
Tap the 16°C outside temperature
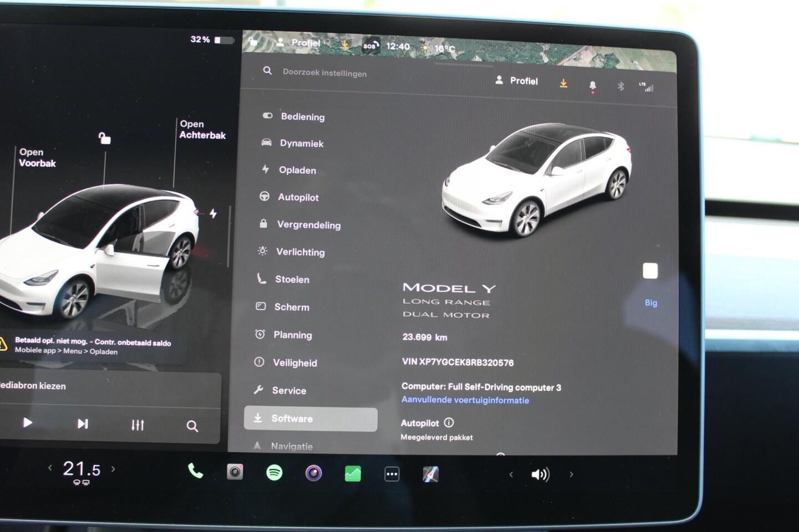[x=445, y=49]
